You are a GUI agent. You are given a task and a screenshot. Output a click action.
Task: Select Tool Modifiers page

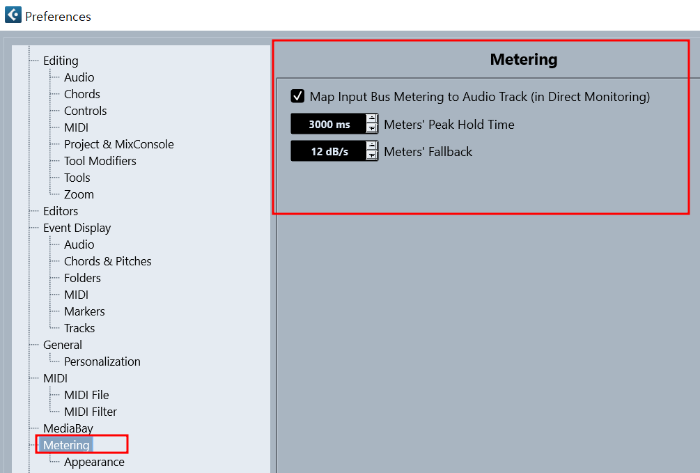click(x=100, y=161)
